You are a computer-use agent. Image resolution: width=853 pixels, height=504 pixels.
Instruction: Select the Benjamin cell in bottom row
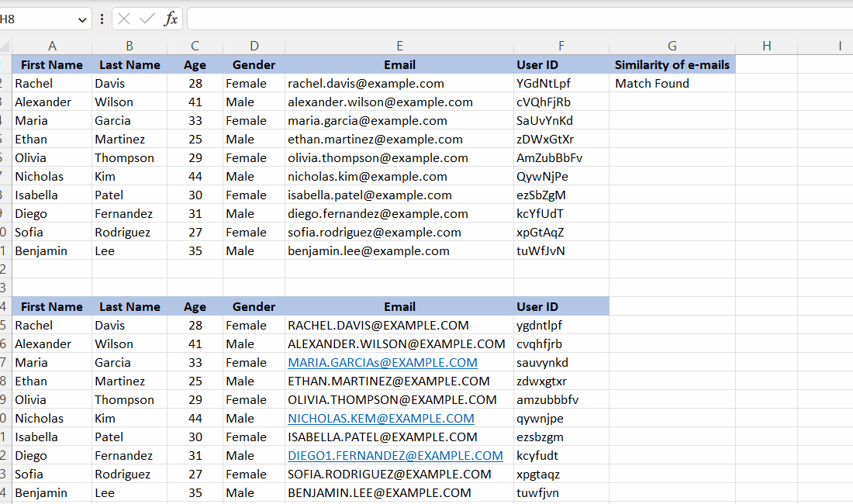[51, 492]
